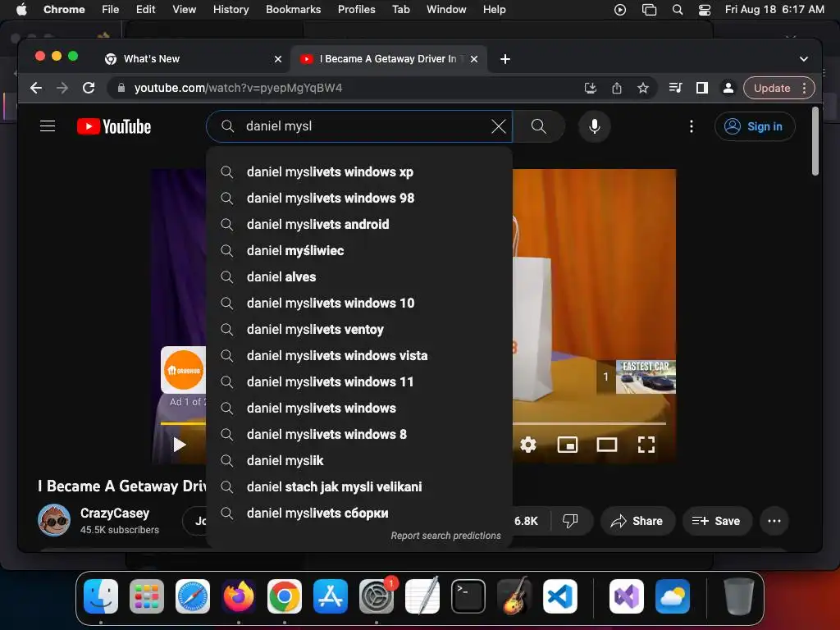
Task: Select suggestion daniel myslivets windows 98
Action: pyautogui.click(x=359, y=199)
